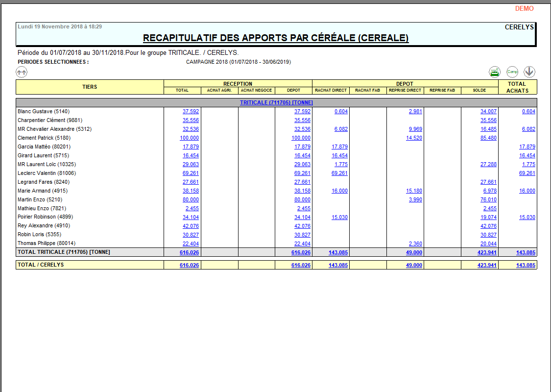Viewport: 551px width, 392px height.
Task: Open Marie Armand's total achats 16.000
Action: click(x=527, y=191)
